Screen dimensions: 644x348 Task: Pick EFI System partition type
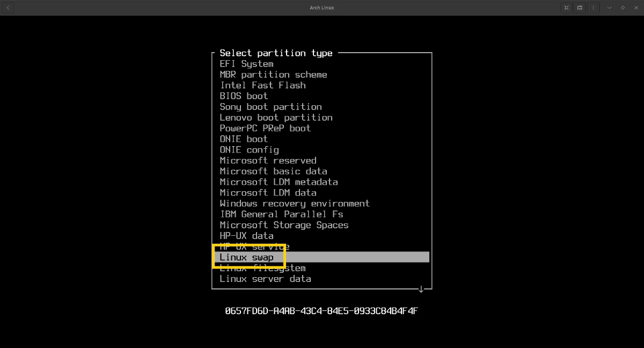[246, 64]
